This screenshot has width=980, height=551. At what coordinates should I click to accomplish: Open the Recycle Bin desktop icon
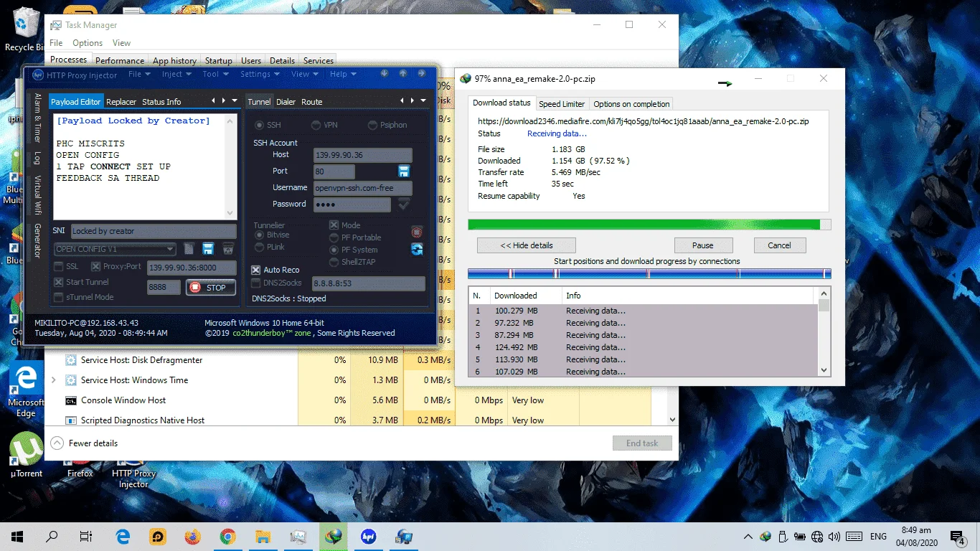click(x=24, y=29)
